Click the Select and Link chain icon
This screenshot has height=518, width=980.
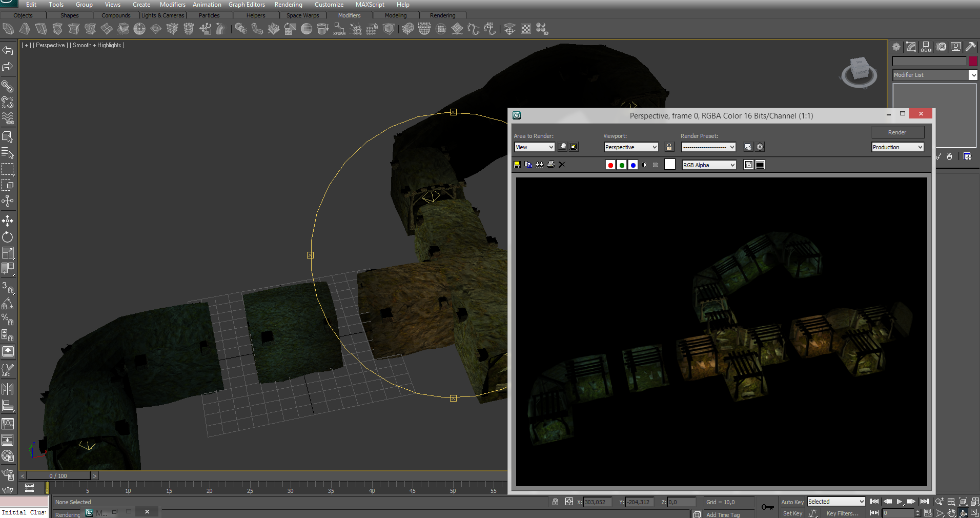8,86
